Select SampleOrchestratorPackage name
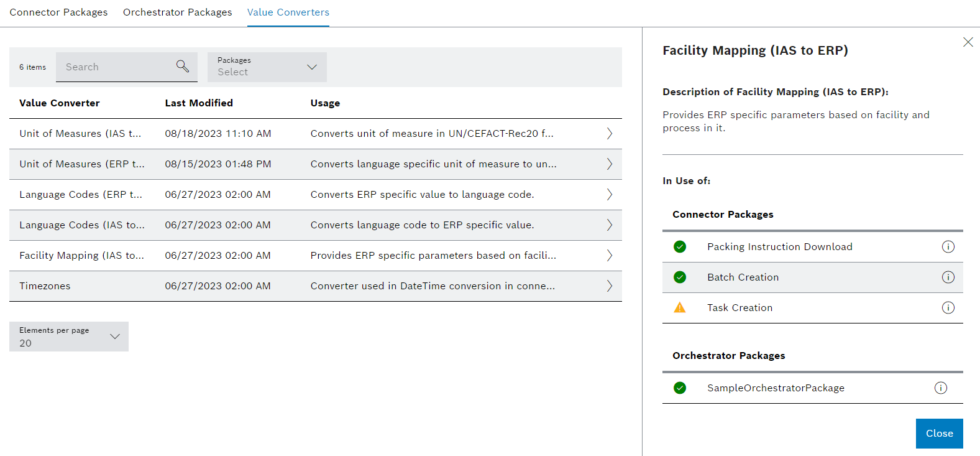The width and height of the screenshot is (980, 456). point(776,388)
